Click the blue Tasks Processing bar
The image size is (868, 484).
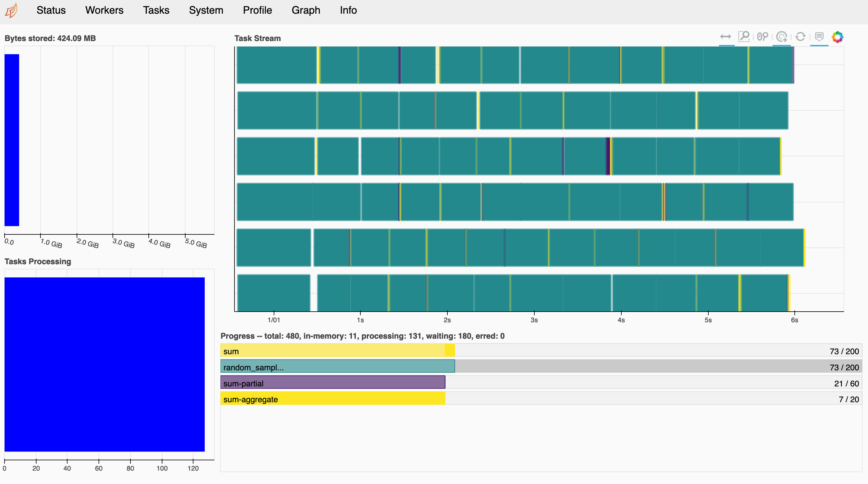[x=104, y=364]
